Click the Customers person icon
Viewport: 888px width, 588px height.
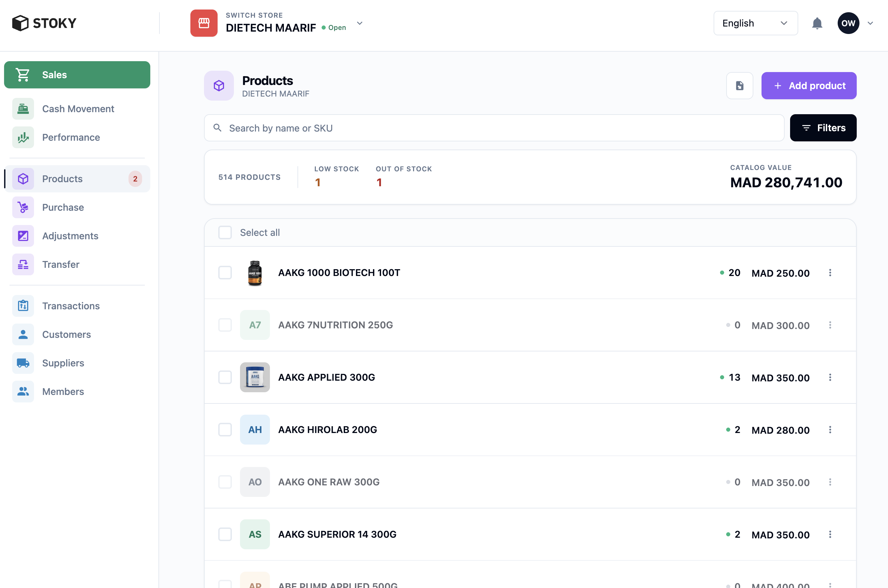23,334
